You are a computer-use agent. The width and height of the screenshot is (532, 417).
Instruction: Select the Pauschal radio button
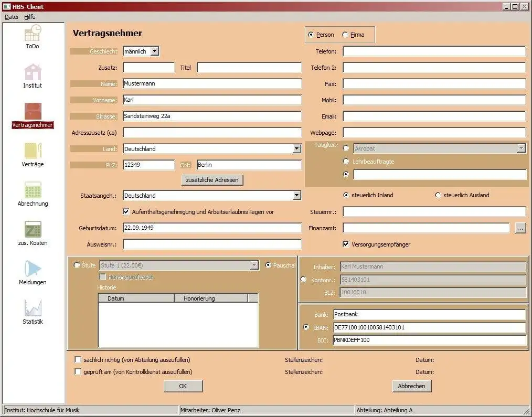[x=268, y=265]
